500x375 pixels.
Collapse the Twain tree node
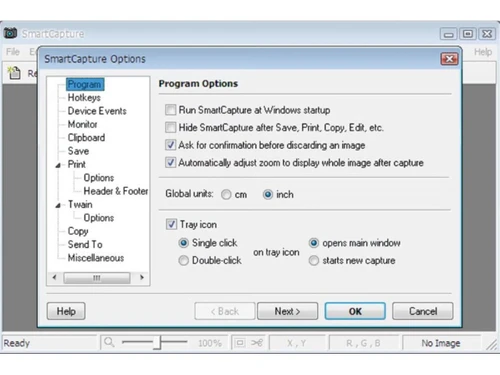[x=58, y=205]
